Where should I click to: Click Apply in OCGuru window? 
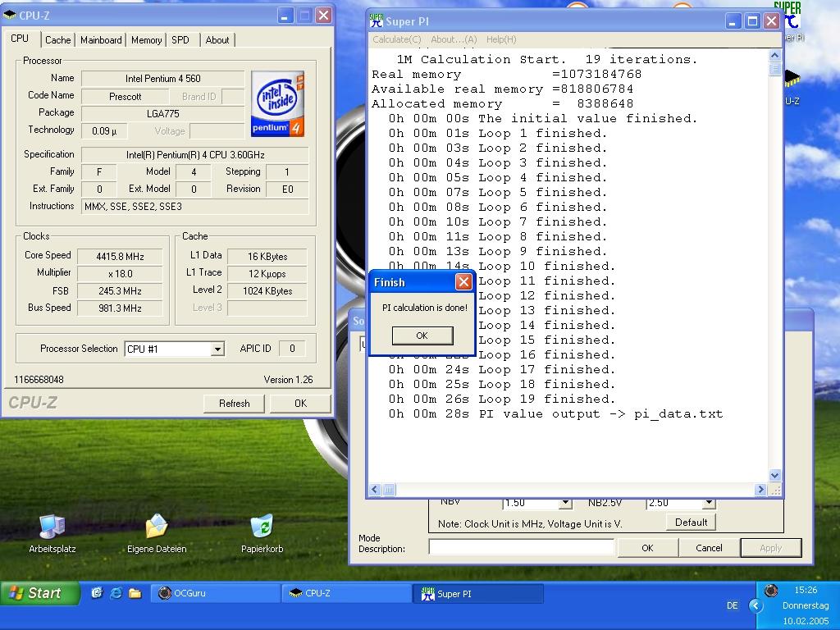[x=771, y=548]
